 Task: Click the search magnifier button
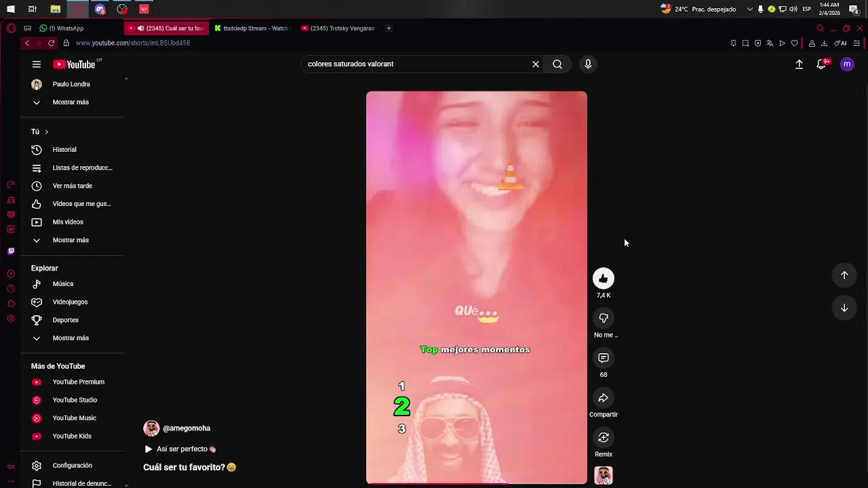point(557,64)
